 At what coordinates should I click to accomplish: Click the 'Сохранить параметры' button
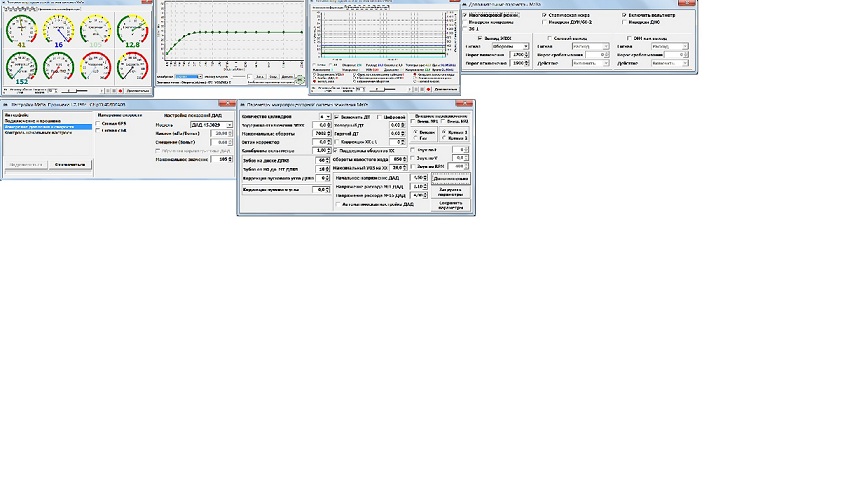click(x=450, y=205)
